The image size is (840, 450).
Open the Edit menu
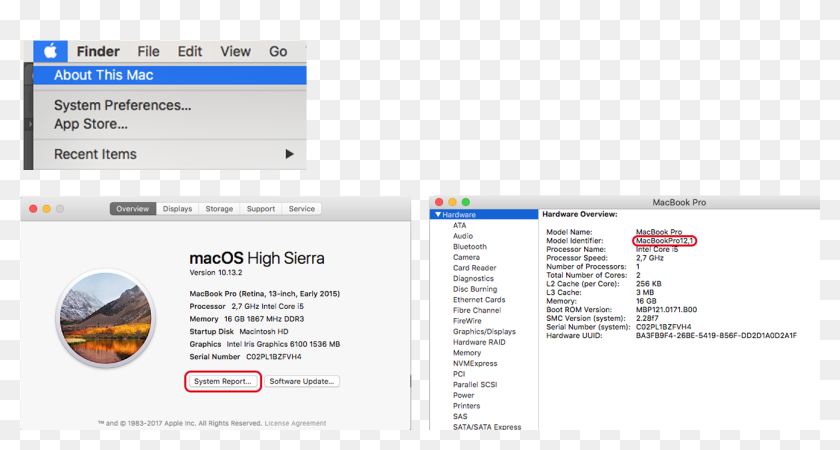(x=190, y=51)
